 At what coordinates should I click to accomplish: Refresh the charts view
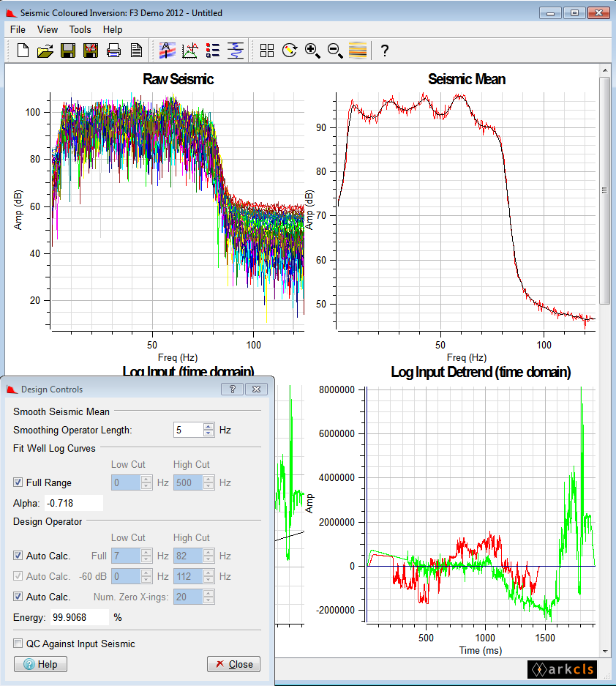click(x=290, y=51)
